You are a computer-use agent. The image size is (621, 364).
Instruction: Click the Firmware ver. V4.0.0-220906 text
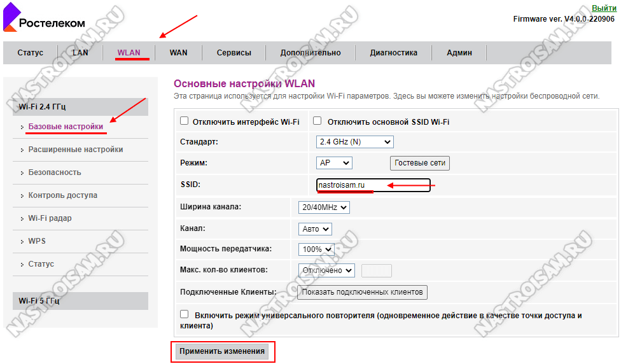tap(564, 19)
